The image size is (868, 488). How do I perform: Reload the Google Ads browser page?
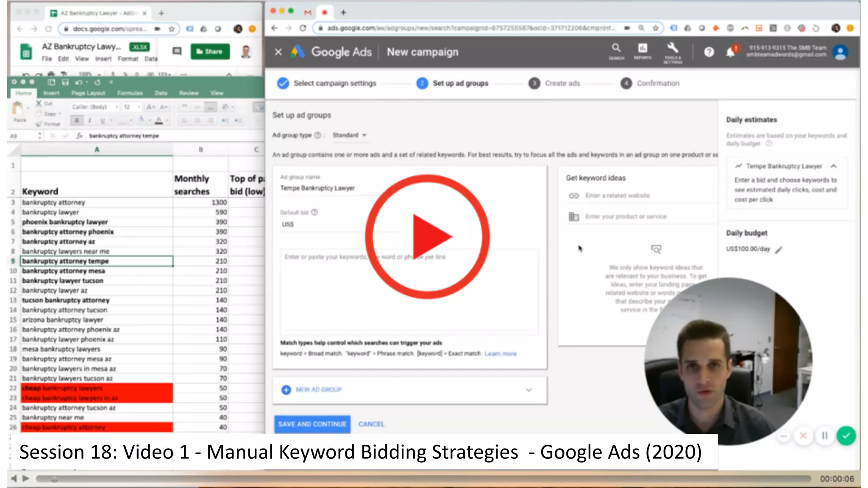click(x=303, y=28)
